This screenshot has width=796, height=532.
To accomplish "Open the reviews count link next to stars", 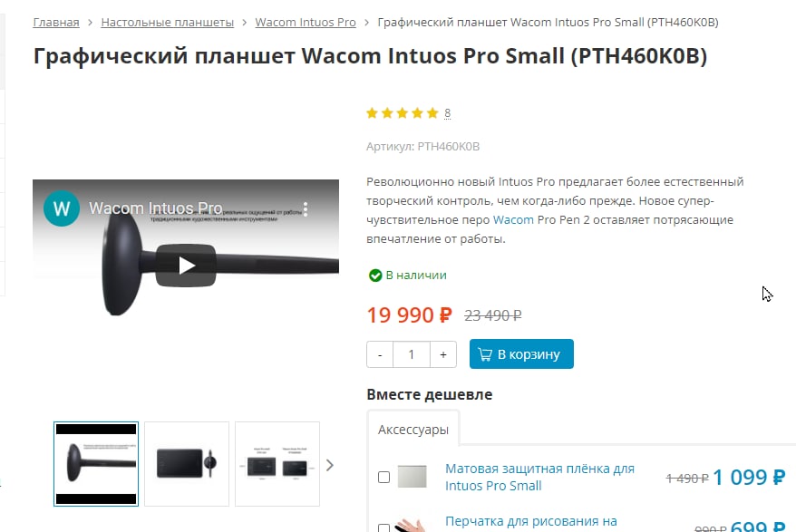I will [447, 112].
